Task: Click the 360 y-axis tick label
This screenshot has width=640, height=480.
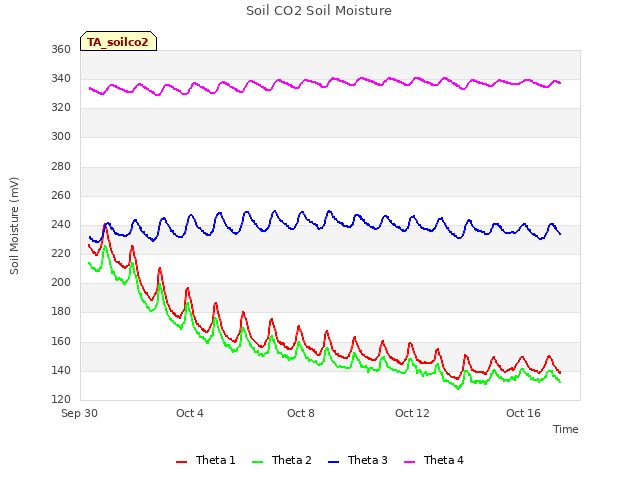Action: (61, 49)
